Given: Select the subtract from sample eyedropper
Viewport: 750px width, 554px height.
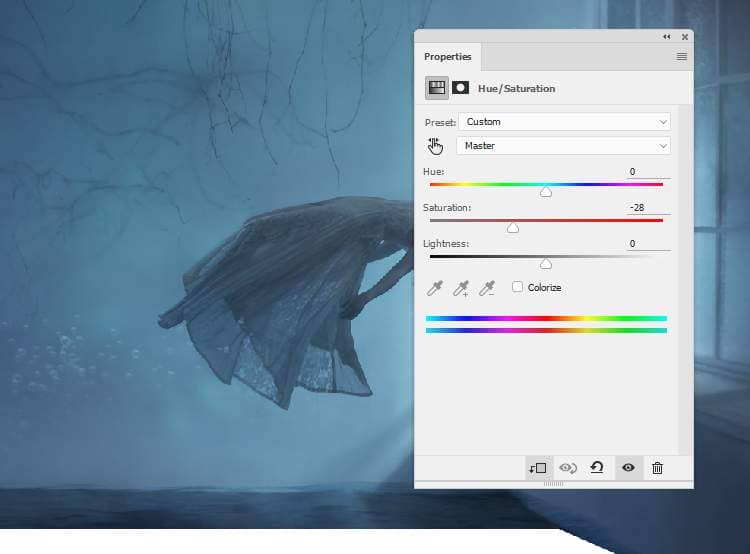Looking at the screenshot, I should 487,288.
